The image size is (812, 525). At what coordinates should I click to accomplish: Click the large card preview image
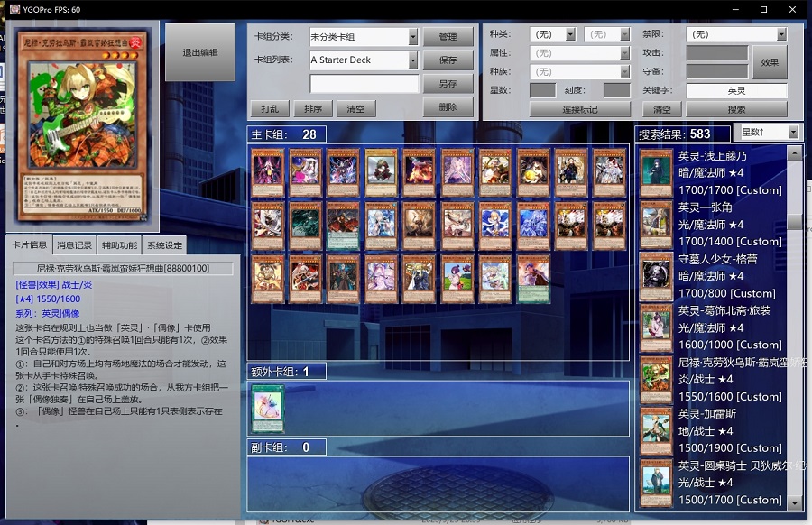tap(81, 126)
